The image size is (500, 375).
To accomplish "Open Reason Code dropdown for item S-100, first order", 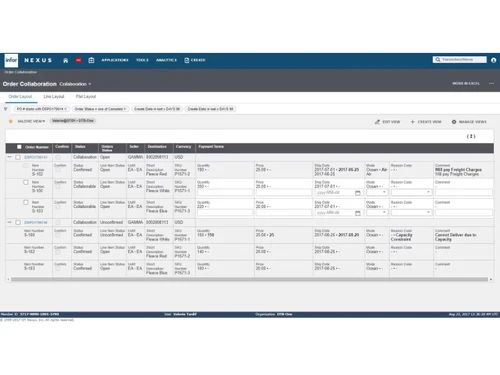I will pos(411,193).
